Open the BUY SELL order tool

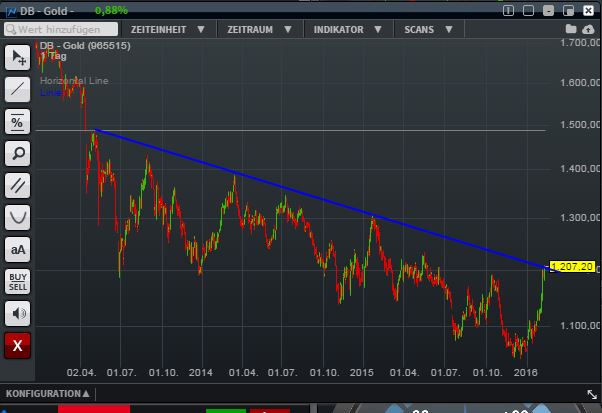point(18,281)
